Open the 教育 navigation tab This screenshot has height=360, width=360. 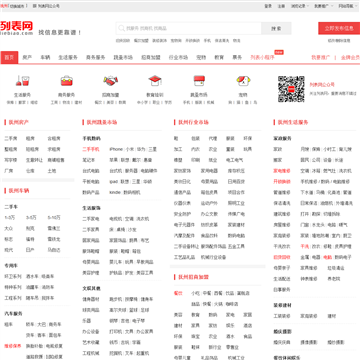click(219, 57)
